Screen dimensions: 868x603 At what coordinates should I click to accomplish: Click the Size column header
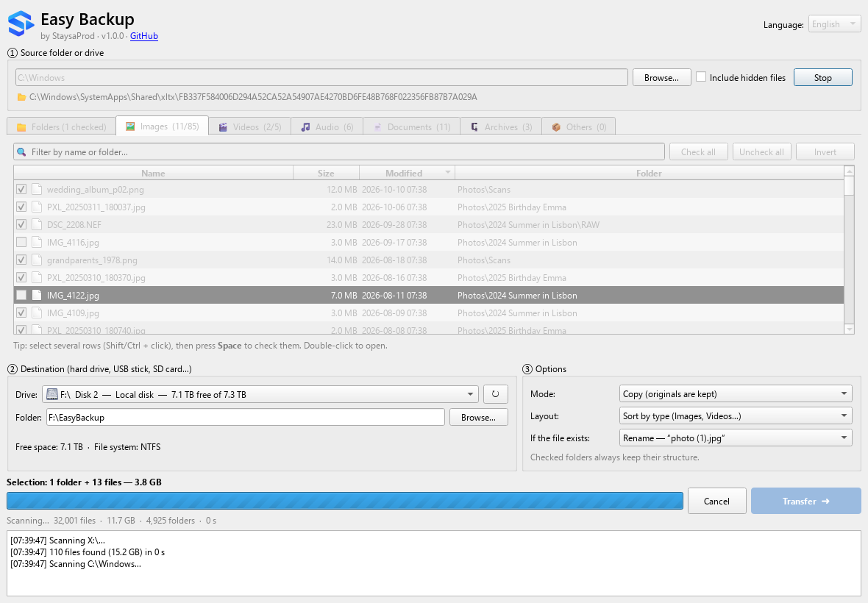pyautogui.click(x=326, y=173)
